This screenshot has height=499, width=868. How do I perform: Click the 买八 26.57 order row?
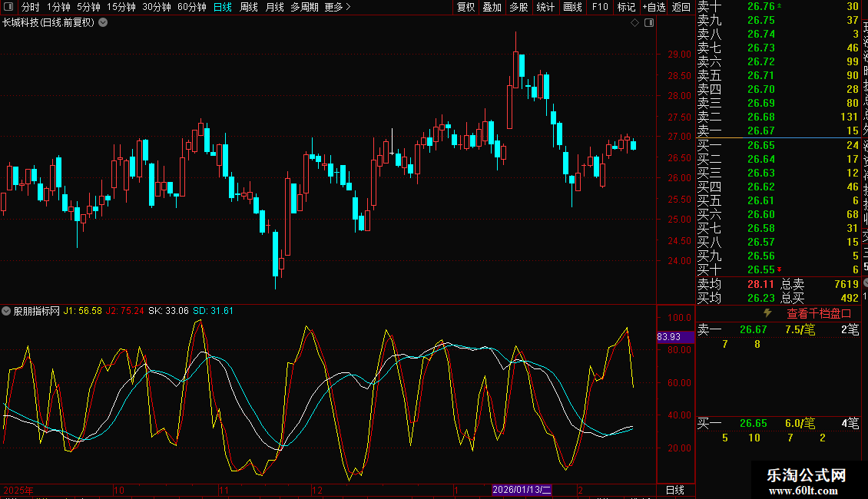tap(778, 242)
